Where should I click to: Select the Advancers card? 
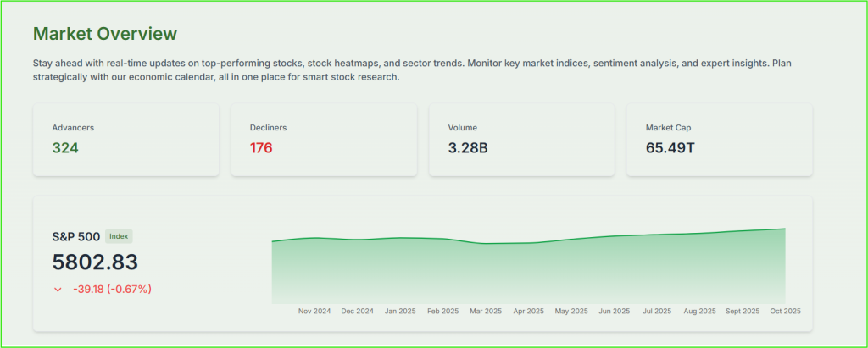[125, 140]
